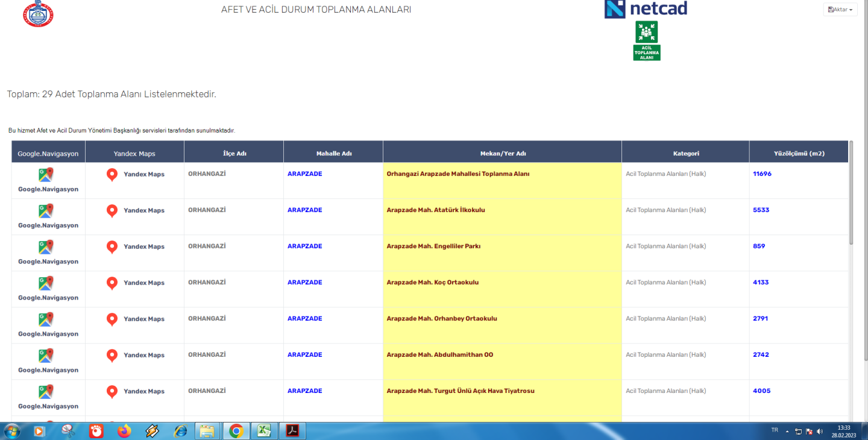Sort by Yüzölçümü (m2) column header
The width and height of the screenshot is (868, 440).
799,154
